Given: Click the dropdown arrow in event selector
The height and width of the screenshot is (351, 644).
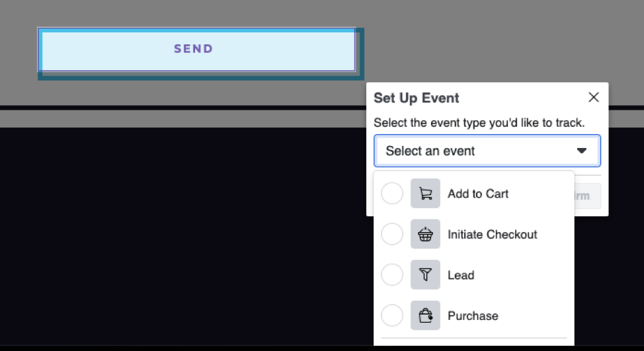Looking at the screenshot, I should (x=582, y=151).
